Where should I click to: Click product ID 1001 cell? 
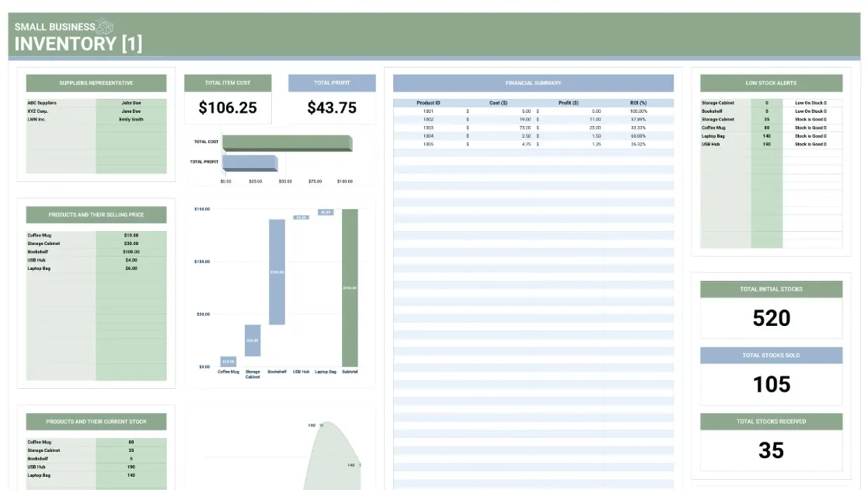(x=428, y=111)
